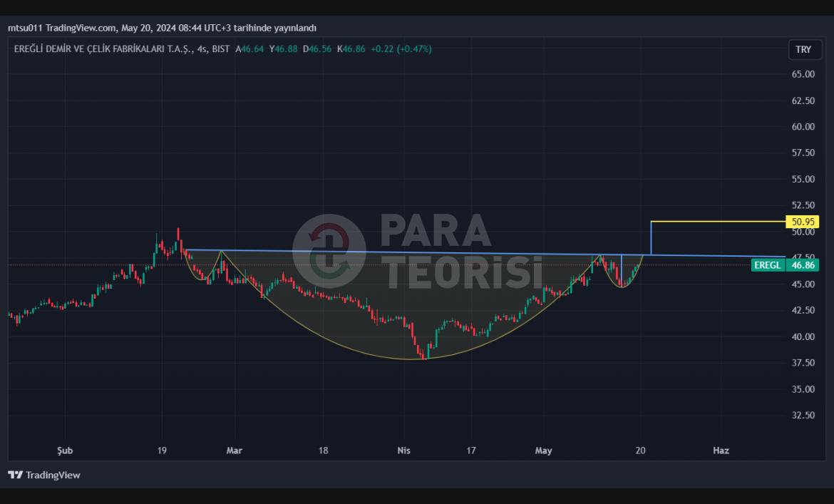The image size is (834, 504).
Task: Click the 35.00 price axis label
Action: click(x=803, y=389)
